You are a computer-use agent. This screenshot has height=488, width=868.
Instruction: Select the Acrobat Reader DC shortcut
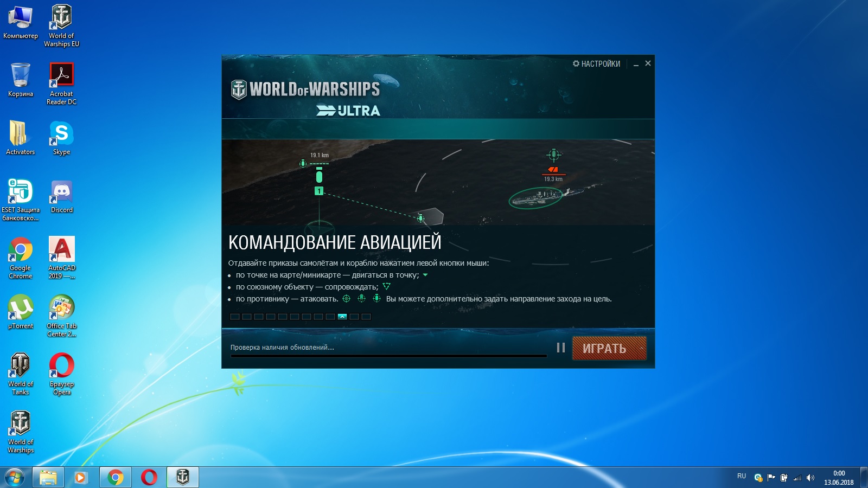(61, 84)
